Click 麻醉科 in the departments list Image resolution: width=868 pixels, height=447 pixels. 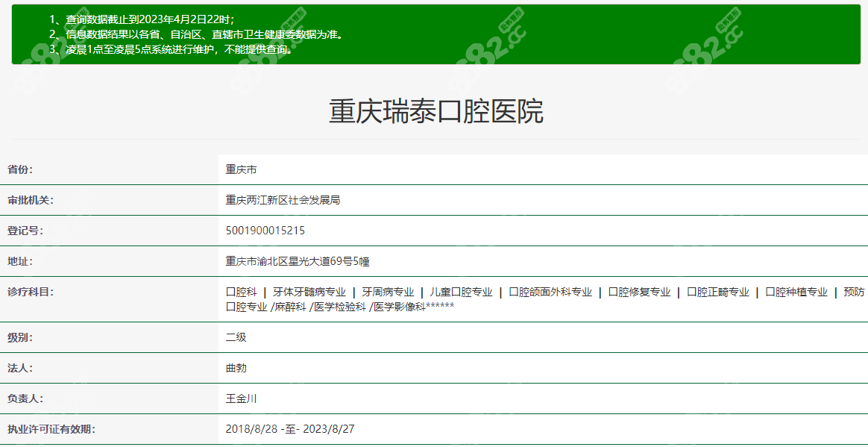(x=290, y=307)
